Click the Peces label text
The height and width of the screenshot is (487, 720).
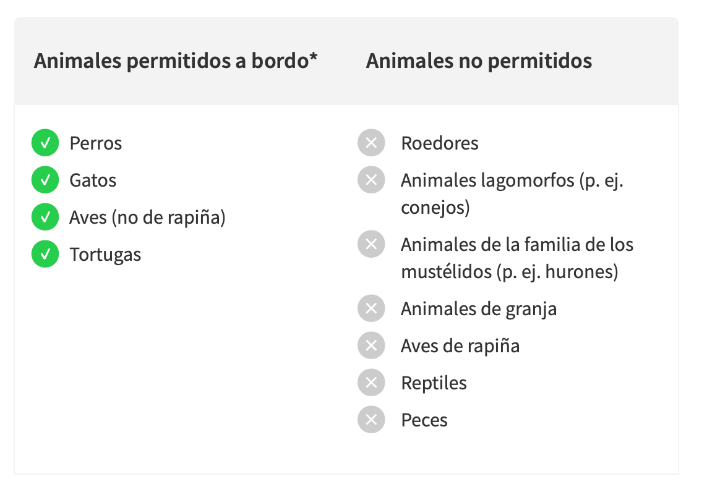[424, 420]
